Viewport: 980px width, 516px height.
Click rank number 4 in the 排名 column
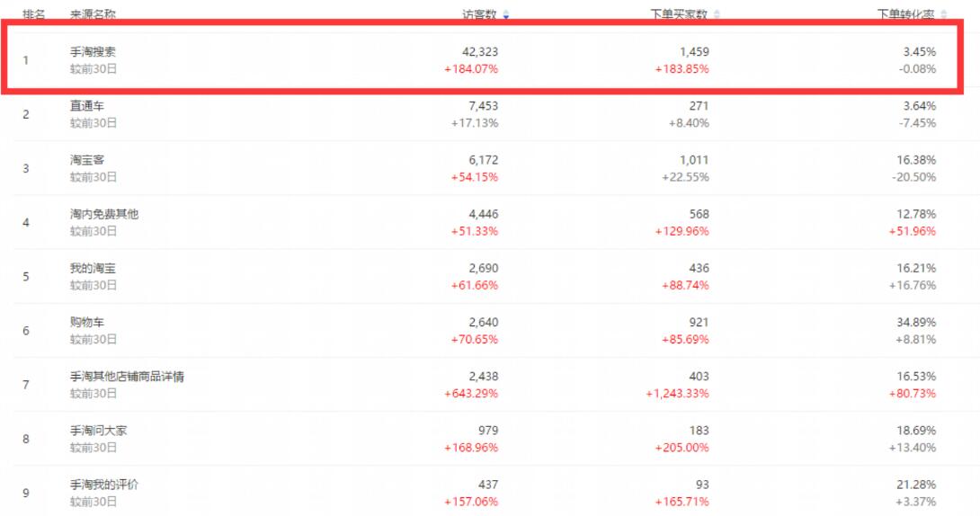click(x=26, y=222)
